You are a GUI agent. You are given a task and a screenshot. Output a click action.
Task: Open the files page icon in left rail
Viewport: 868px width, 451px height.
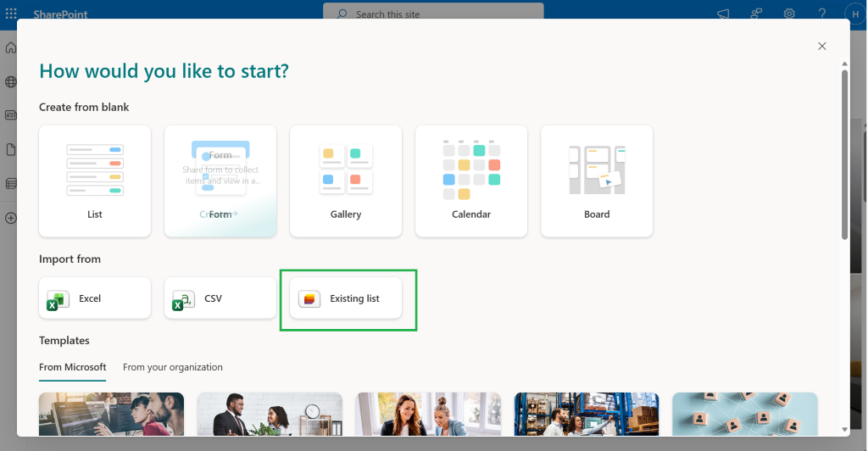click(x=10, y=149)
